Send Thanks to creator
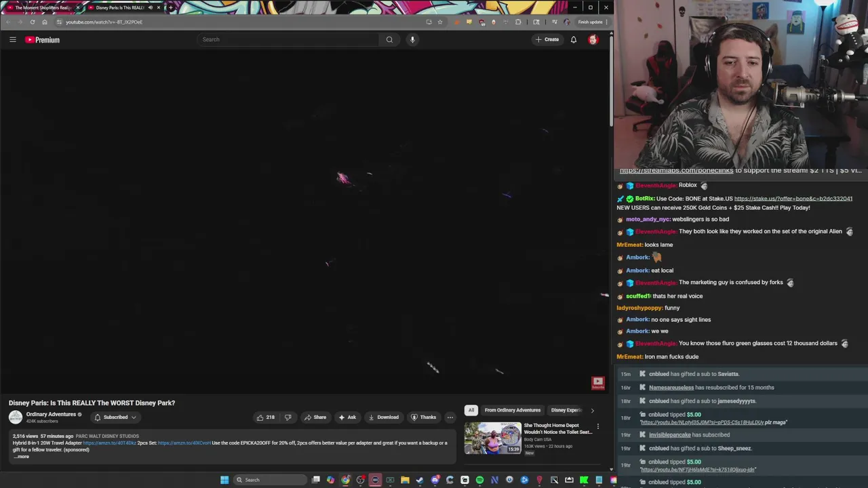Screen dimensions: 868x488 click(x=424, y=418)
